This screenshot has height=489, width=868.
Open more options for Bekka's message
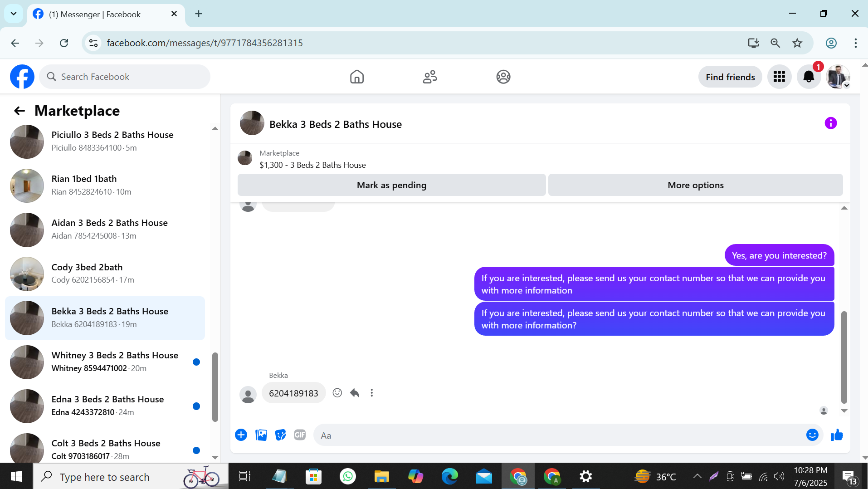coord(372,393)
